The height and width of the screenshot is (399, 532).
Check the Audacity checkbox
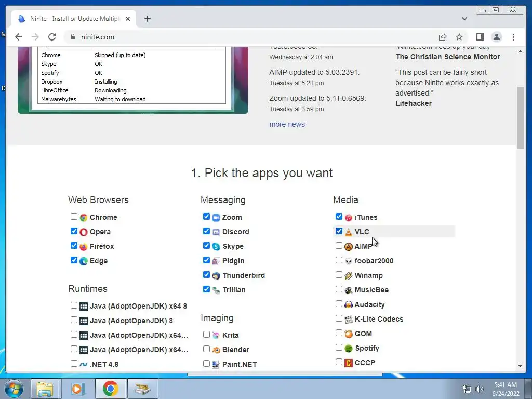click(x=339, y=303)
